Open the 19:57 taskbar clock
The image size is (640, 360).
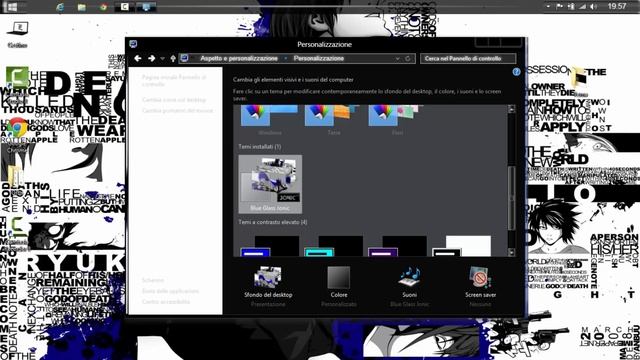click(617, 6)
